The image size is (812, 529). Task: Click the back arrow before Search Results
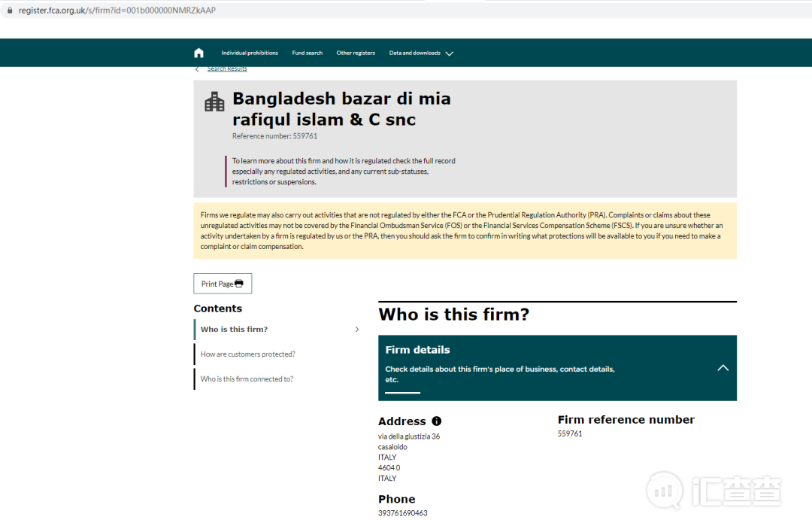[x=197, y=69]
